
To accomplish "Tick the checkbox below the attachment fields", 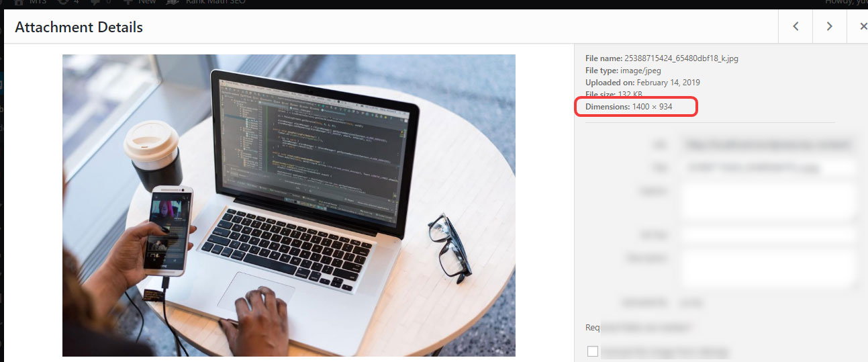I will pos(593,351).
